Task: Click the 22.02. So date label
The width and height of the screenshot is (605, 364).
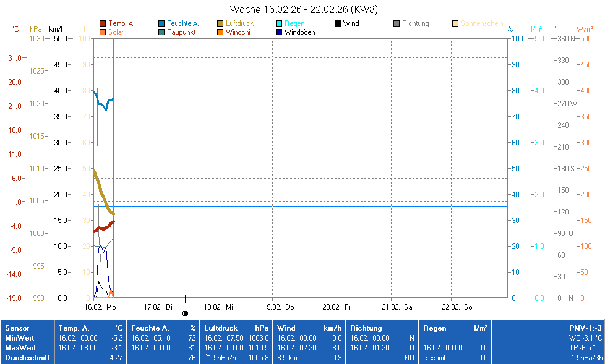Action: 457,307
